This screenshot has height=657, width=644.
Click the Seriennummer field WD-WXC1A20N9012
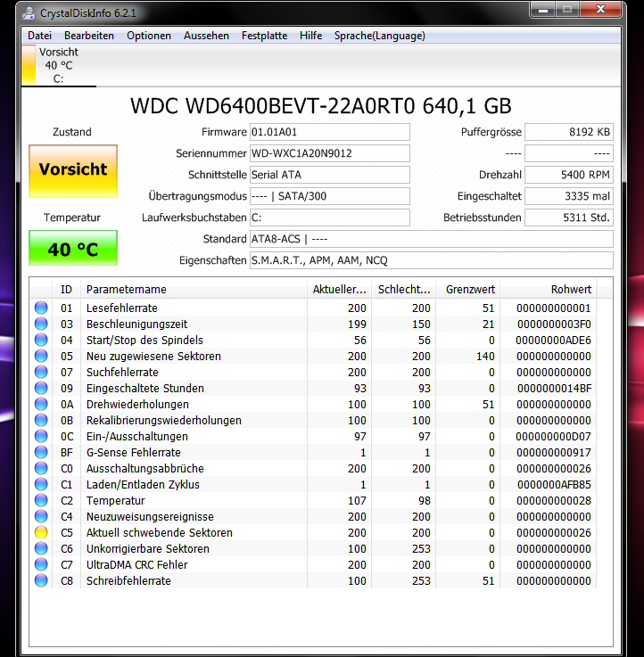(329, 153)
